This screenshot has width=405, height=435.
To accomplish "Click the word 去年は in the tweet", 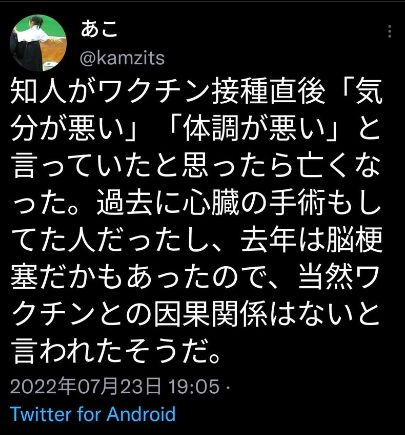I will 282,238.
